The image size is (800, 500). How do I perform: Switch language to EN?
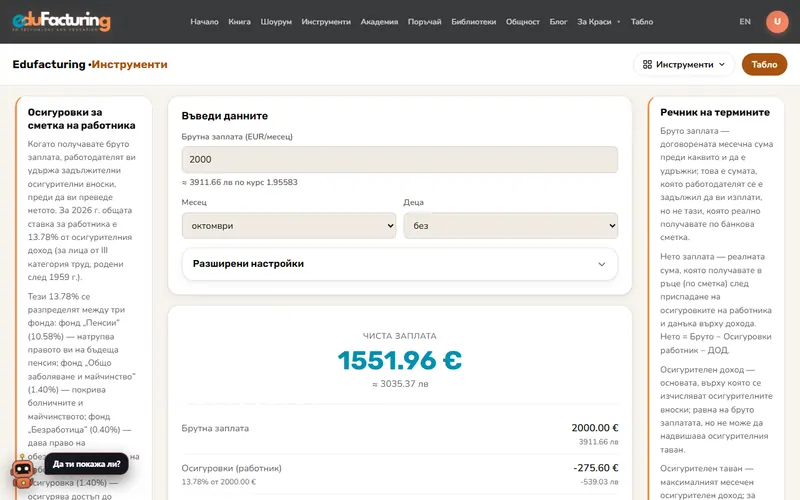point(745,21)
